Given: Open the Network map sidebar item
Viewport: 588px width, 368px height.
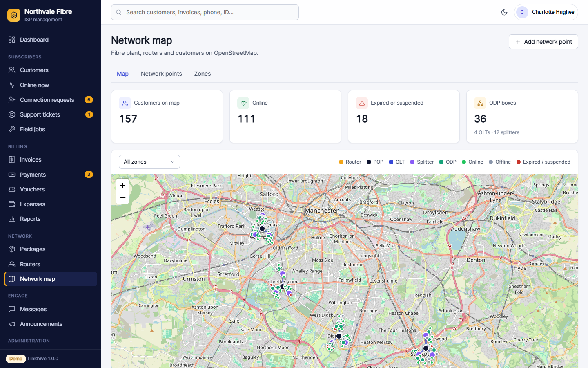Looking at the screenshot, I should tap(51, 279).
